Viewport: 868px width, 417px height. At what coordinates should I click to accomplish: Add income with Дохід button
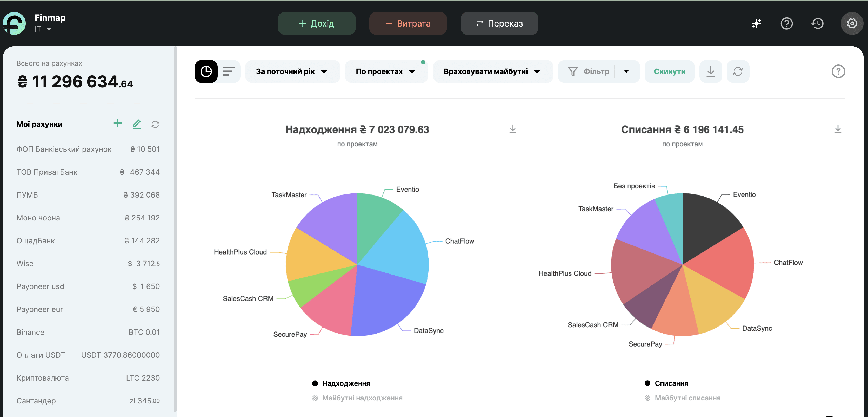pyautogui.click(x=316, y=23)
